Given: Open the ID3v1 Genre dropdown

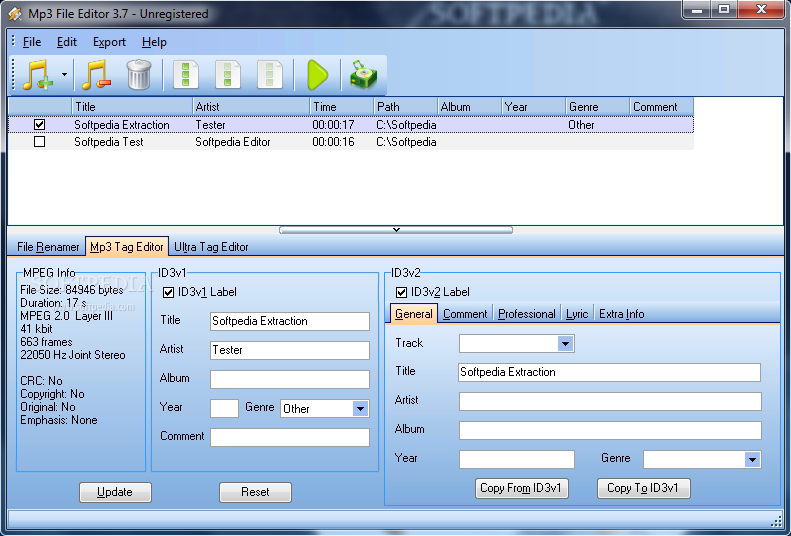Looking at the screenshot, I should point(360,409).
